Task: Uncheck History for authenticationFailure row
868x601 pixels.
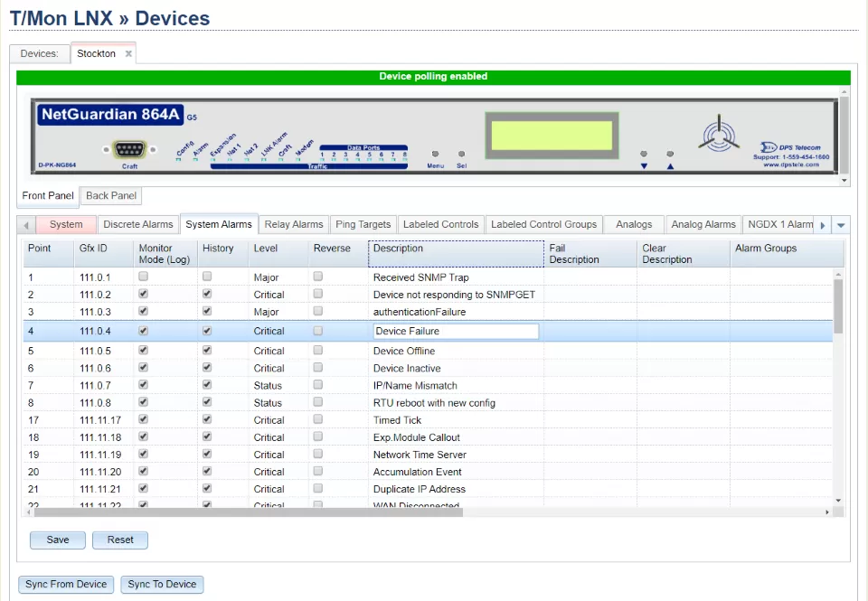Action: coord(207,312)
